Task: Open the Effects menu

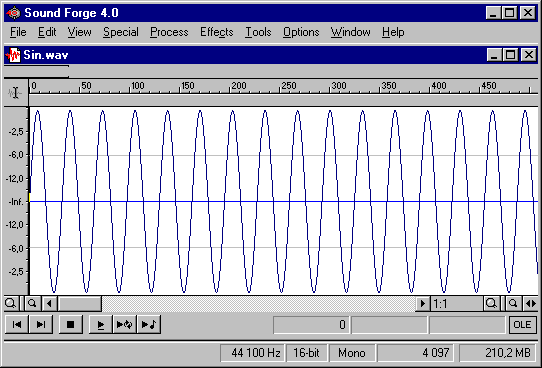Action: click(217, 32)
